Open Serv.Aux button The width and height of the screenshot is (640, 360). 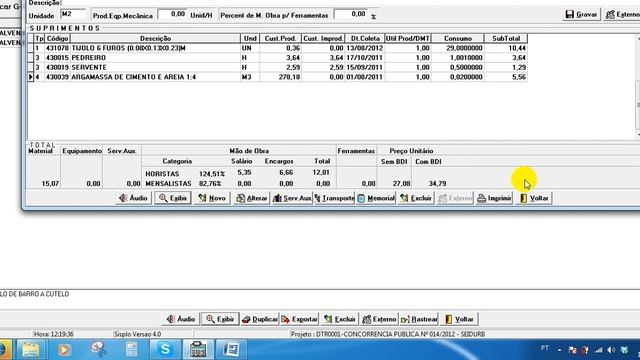click(292, 198)
